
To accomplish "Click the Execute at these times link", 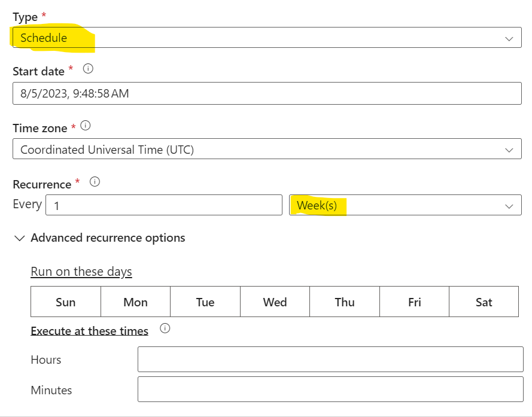I will pyautogui.click(x=89, y=330).
